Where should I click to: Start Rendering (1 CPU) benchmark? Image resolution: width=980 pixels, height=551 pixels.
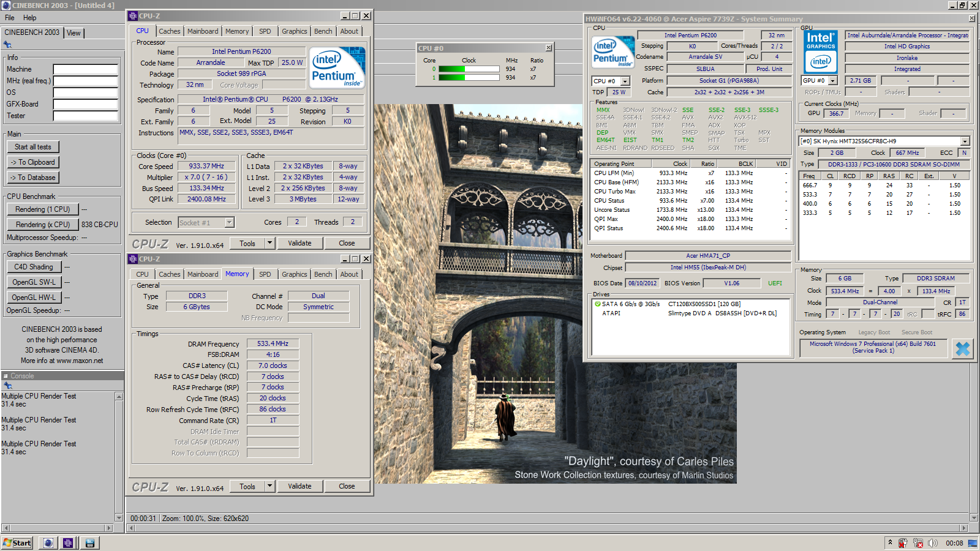pyautogui.click(x=43, y=209)
